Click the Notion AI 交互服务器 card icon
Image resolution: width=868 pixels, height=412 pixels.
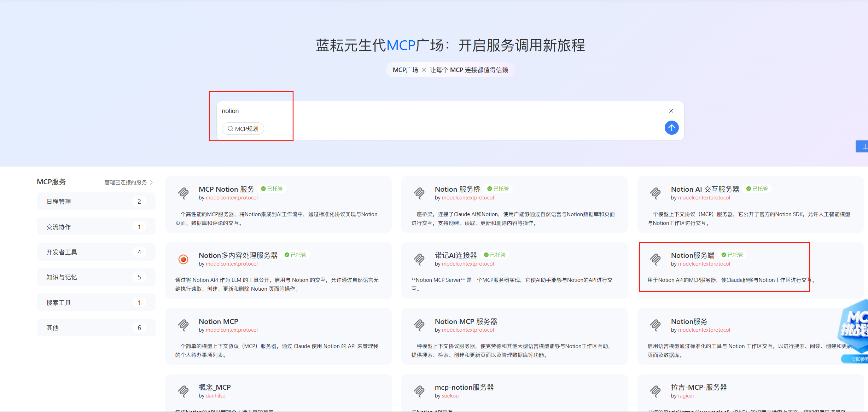point(655,193)
